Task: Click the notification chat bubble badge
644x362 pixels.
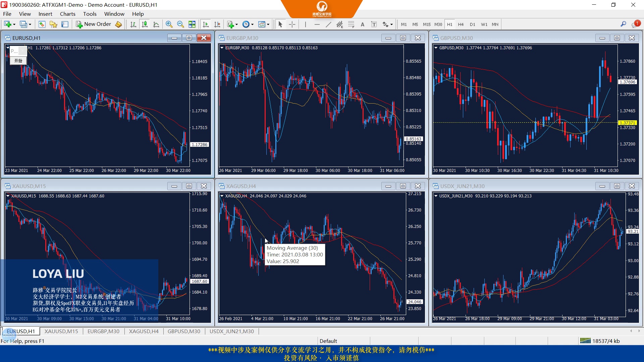Action: 636,24
